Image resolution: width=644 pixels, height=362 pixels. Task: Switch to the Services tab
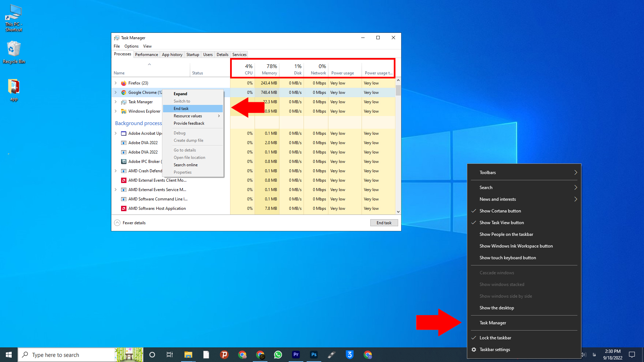239,55
